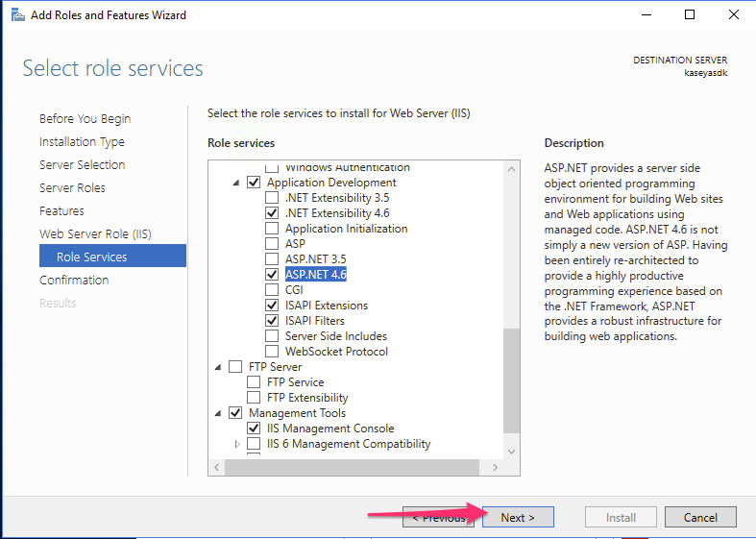
Task: Collapse the Application Development tree node
Action: (236, 183)
